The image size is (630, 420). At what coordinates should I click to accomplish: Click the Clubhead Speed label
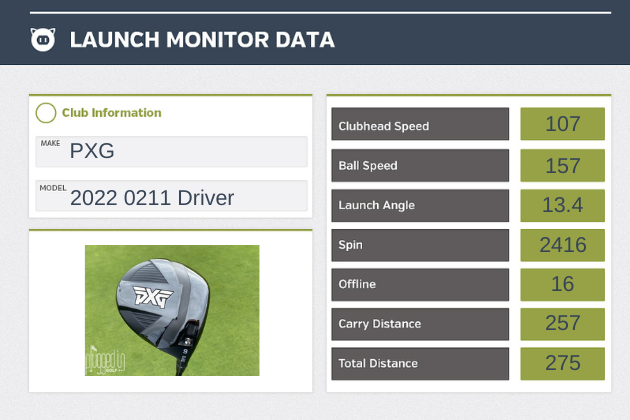coord(420,126)
